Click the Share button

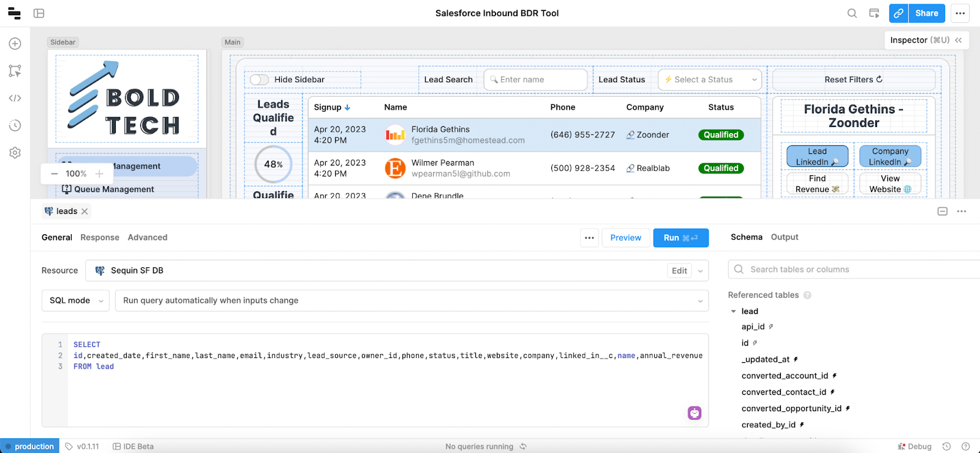927,13
